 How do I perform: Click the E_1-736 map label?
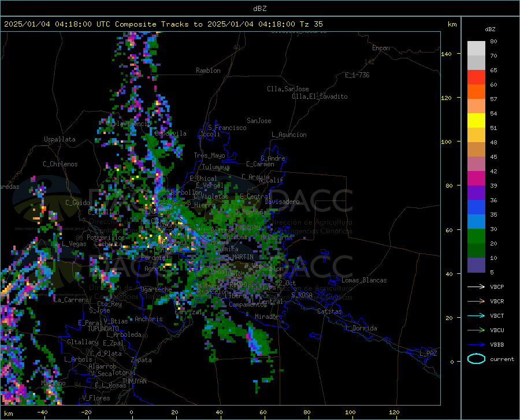pos(357,75)
